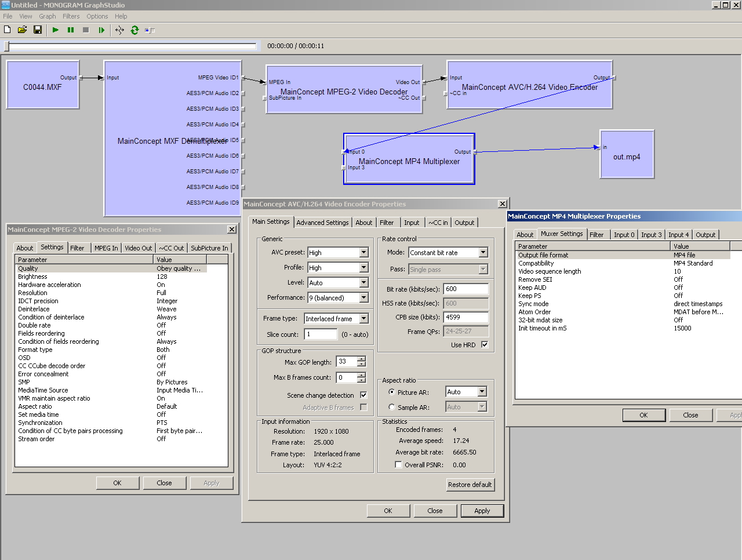Click the playback seek bar

(131, 46)
